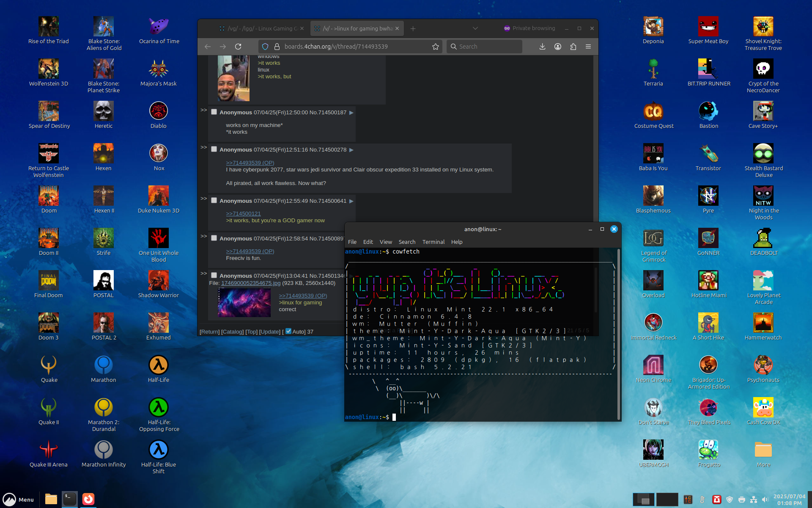
Task: Launch Quake III Arena desktop shortcut
Action: click(x=49, y=453)
